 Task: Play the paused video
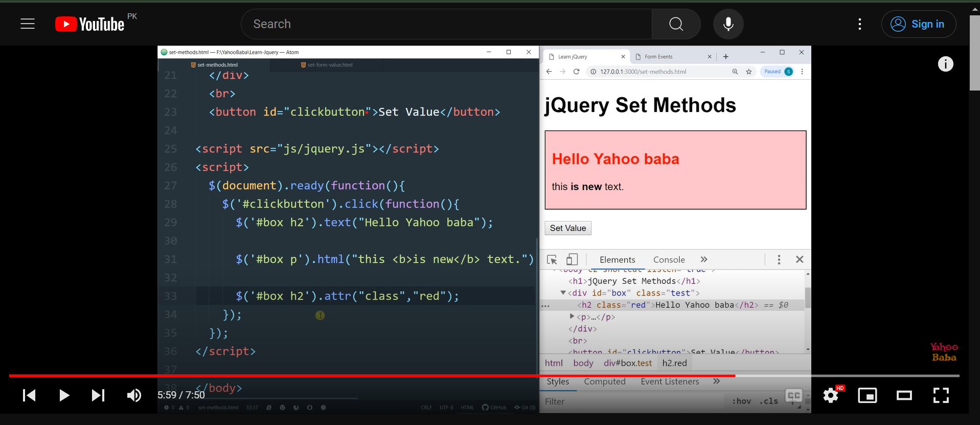(64, 395)
